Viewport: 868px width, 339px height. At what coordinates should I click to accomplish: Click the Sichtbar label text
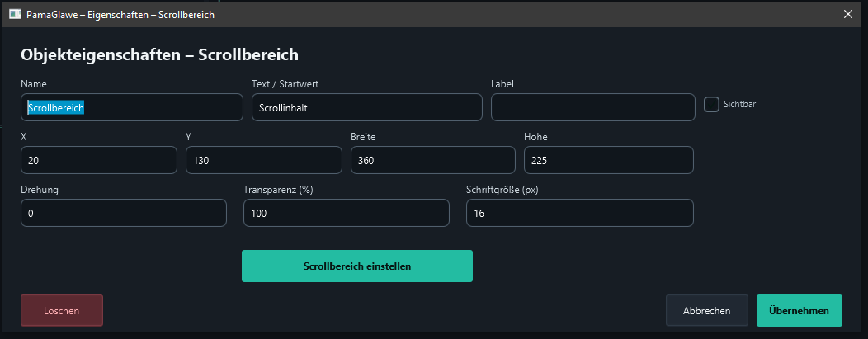[739, 104]
